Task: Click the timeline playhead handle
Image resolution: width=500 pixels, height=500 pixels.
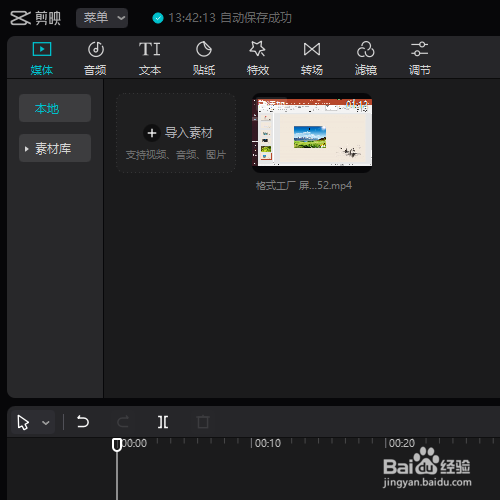Action: (x=117, y=445)
